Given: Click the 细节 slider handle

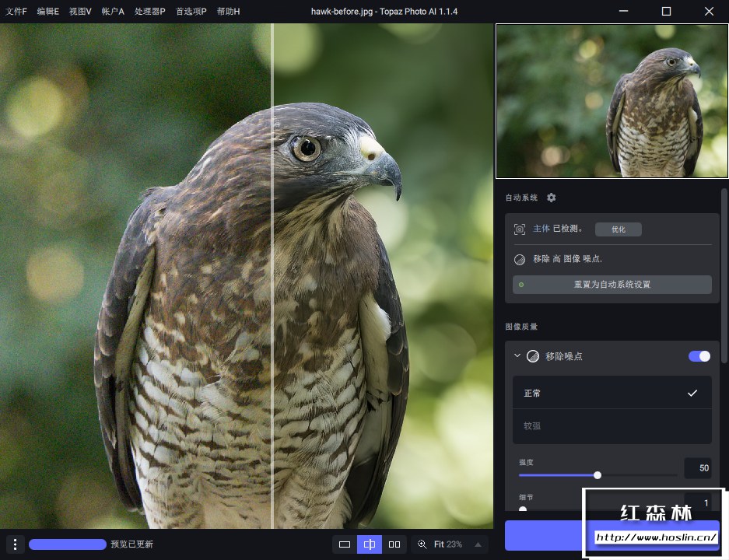Looking at the screenshot, I should coord(523,509).
